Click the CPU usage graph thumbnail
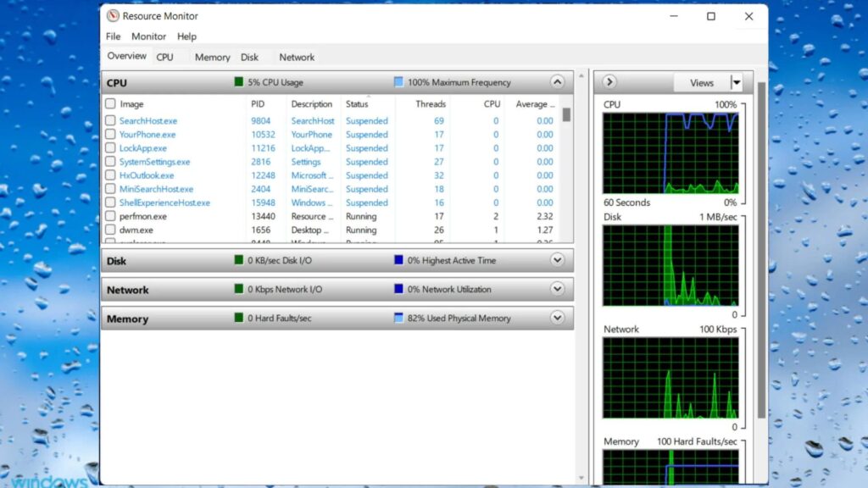Screen dimensions: 868x488 click(x=670, y=151)
